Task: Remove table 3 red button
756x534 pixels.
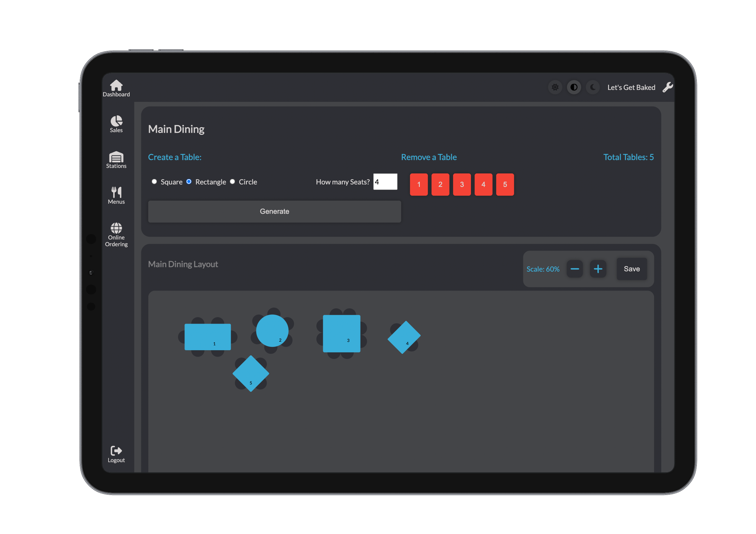Action: click(462, 184)
